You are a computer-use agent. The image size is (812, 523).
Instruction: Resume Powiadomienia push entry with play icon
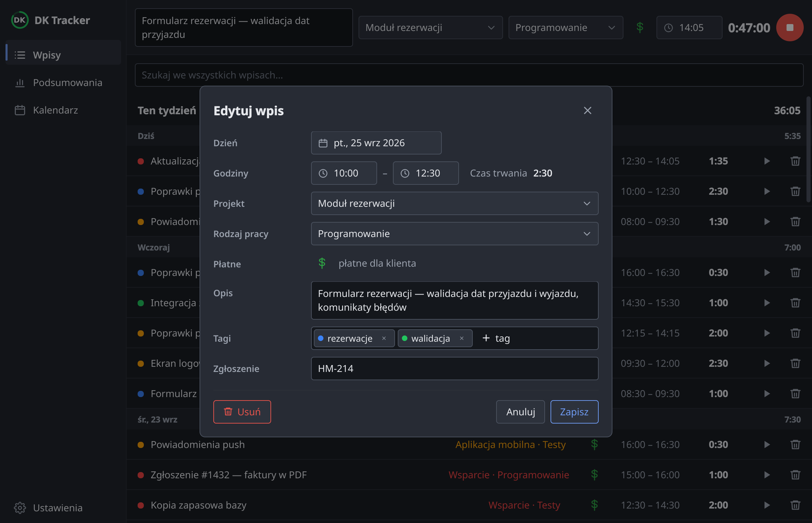point(767,445)
